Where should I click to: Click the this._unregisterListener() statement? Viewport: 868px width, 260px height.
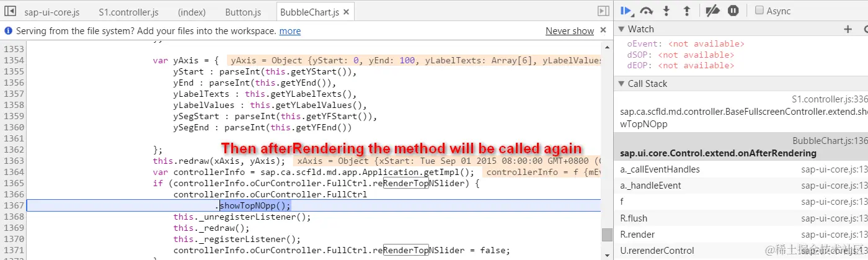pos(242,217)
